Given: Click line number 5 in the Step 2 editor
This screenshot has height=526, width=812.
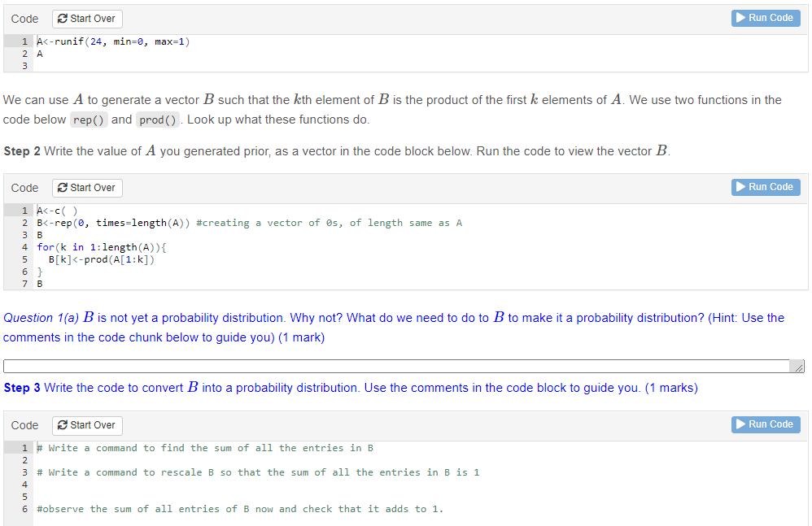Looking at the screenshot, I should (24, 259).
